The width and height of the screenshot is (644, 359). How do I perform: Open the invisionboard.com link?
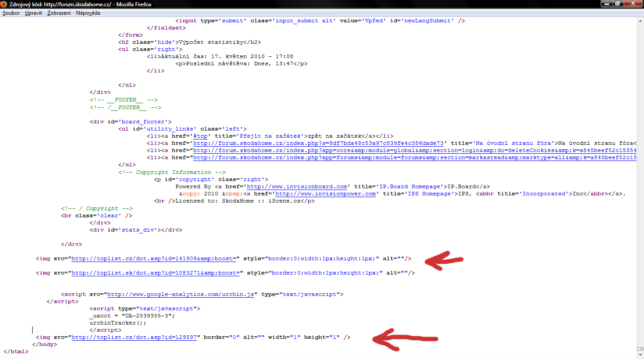[x=297, y=186]
